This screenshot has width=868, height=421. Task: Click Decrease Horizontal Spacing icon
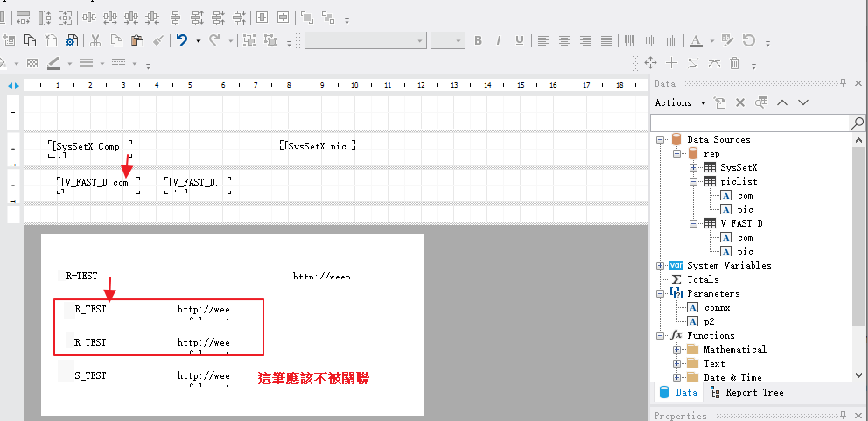131,18
